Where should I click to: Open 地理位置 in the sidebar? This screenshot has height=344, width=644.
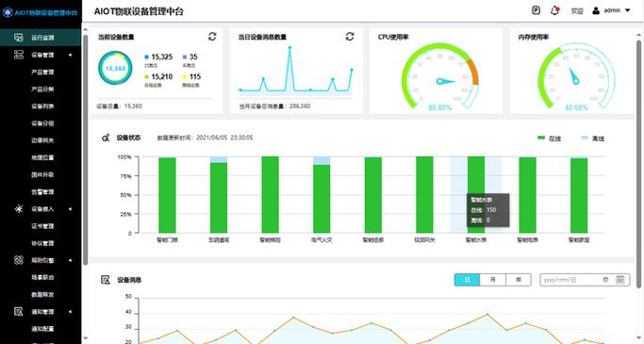pos(42,157)
